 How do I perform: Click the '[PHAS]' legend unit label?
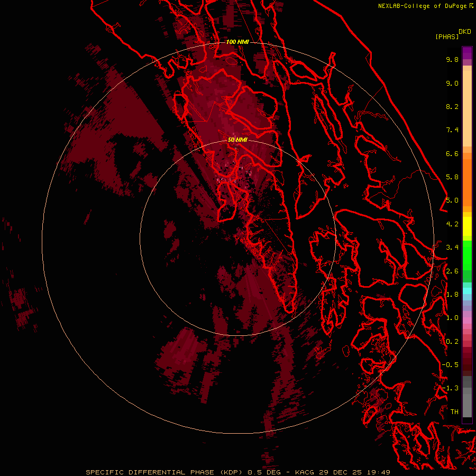click(447, 36)
